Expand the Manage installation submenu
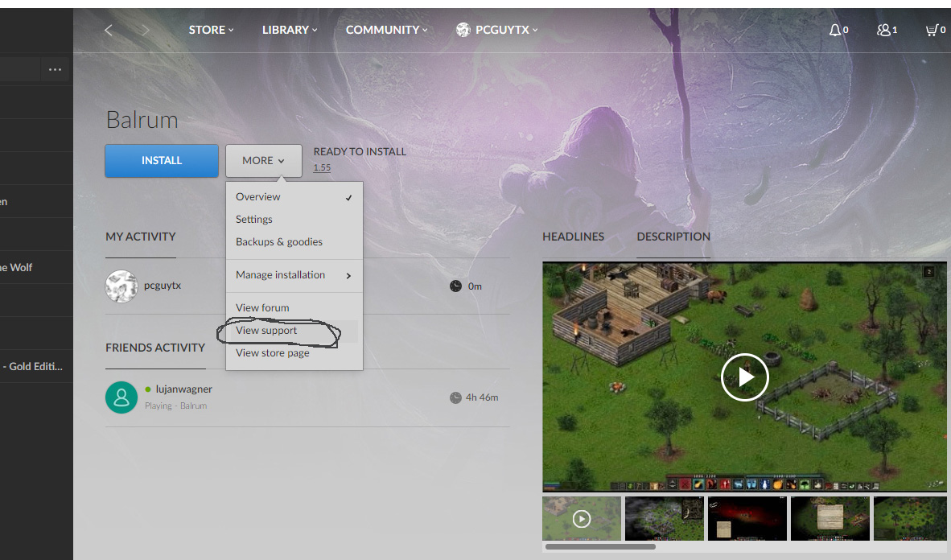The height and width of the screenshot is (560, 951). 294,275
